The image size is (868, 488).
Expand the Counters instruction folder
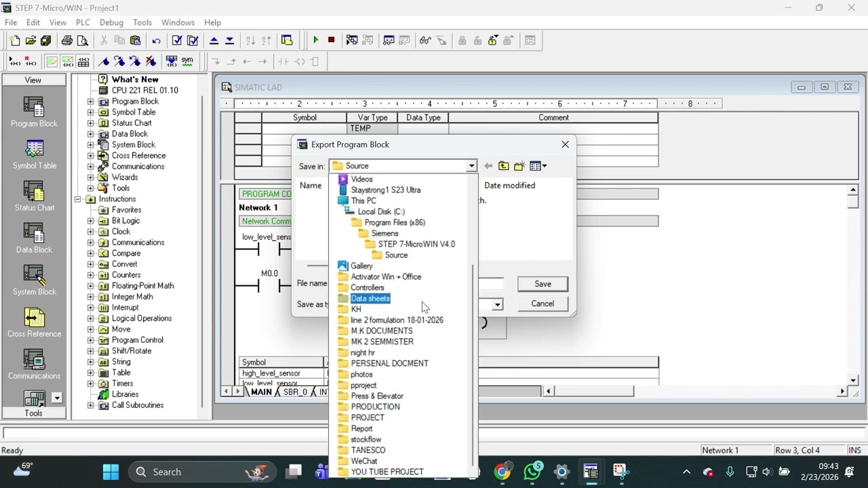tap(91, 275)
